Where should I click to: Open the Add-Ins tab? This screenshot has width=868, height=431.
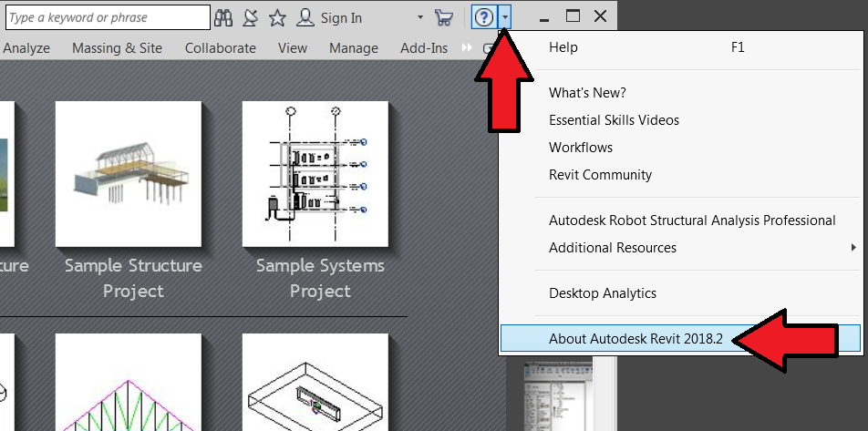pos(424,48)
